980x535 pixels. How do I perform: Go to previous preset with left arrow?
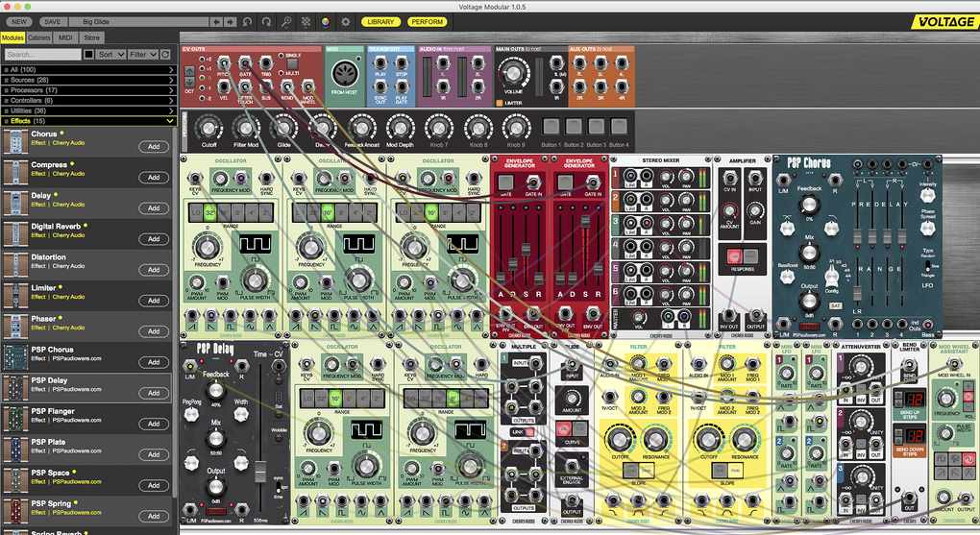216,22
